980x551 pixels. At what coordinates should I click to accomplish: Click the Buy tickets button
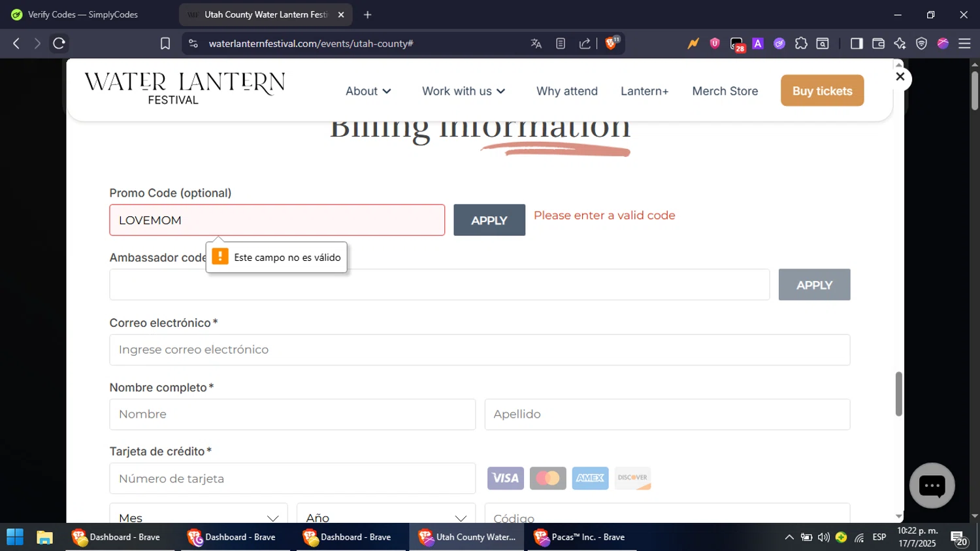(x=823, y=91)
